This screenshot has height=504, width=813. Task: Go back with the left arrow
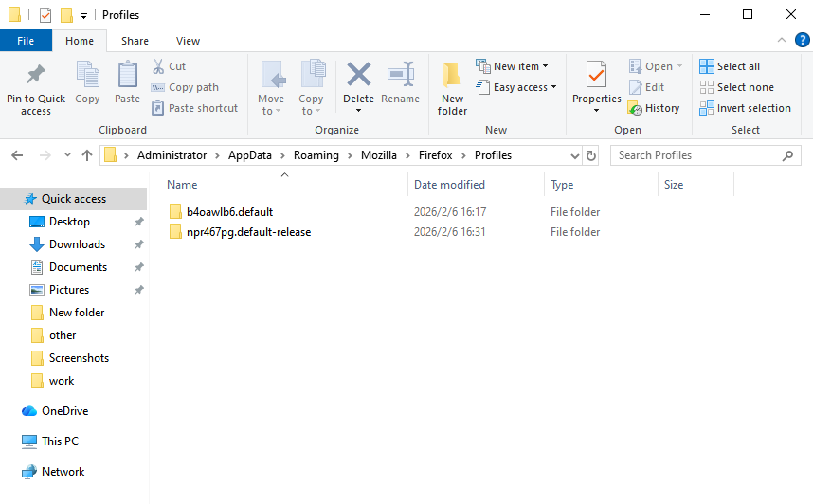point(17,155)
